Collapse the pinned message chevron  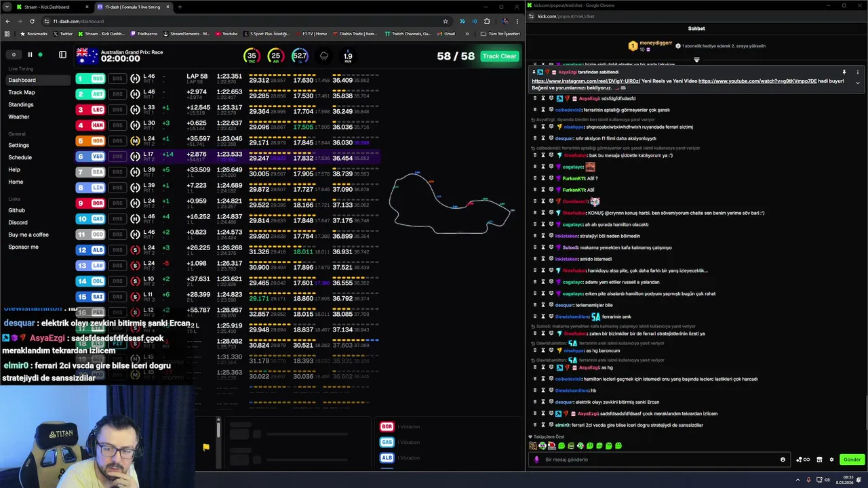[857, 83]
